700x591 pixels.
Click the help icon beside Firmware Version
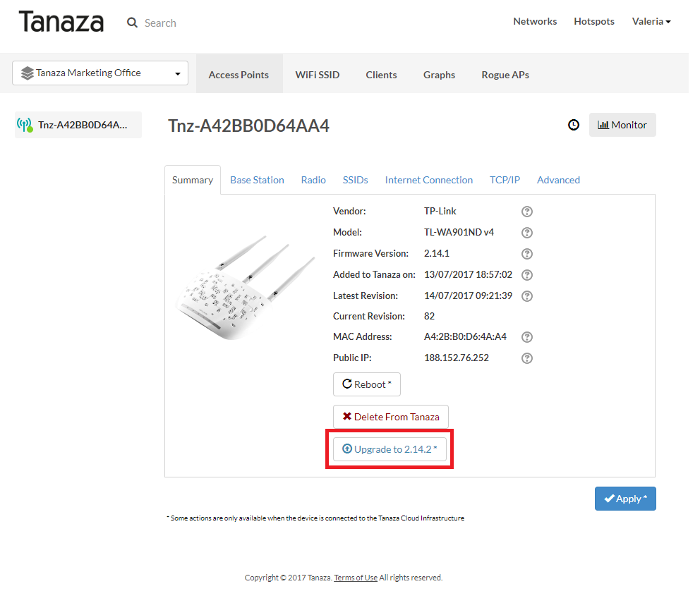[527, 254]
